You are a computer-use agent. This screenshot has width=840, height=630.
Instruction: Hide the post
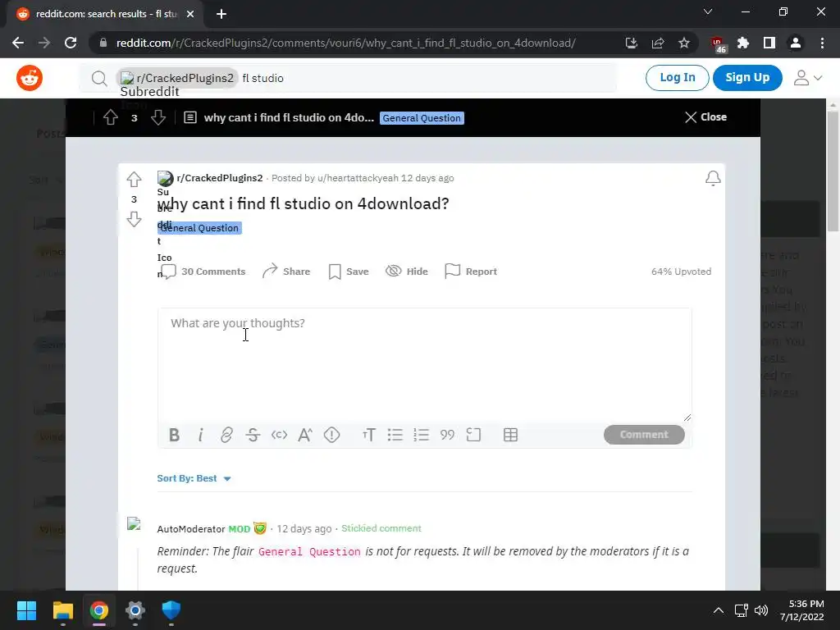pos(407,272)
